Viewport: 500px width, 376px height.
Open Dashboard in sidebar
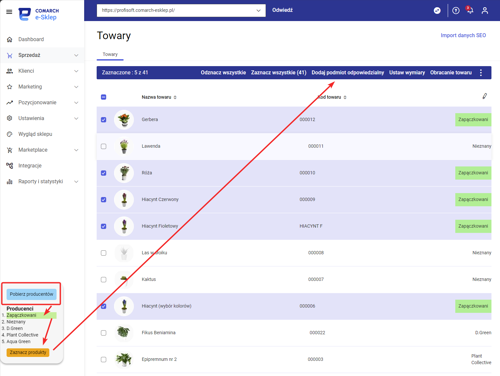coord(31,39)
